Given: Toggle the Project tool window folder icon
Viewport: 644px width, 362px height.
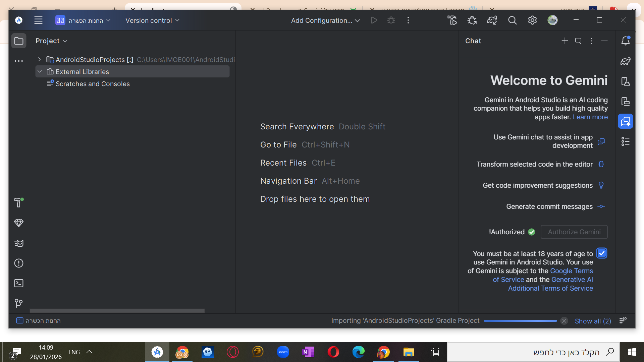Looking at the screenshot, I should pyautogui.click(x=19, y=41).
